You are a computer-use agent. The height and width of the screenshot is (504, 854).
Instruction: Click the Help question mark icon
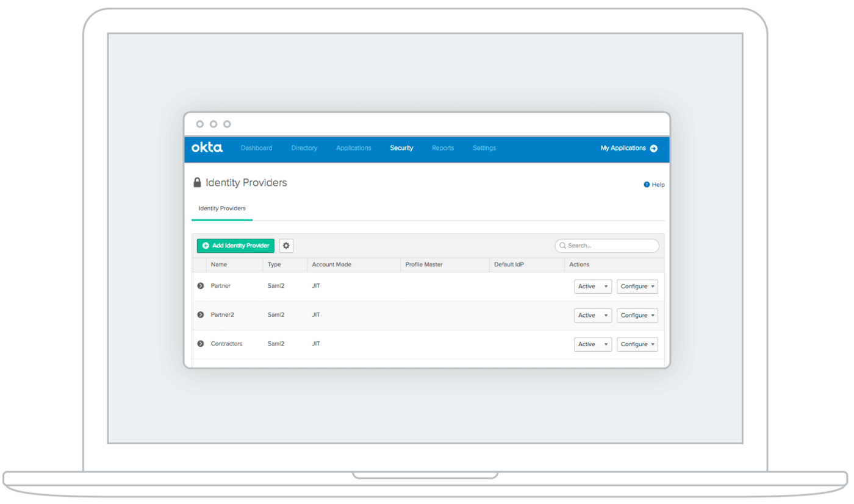pyautogui.click(x=647, y=185)
